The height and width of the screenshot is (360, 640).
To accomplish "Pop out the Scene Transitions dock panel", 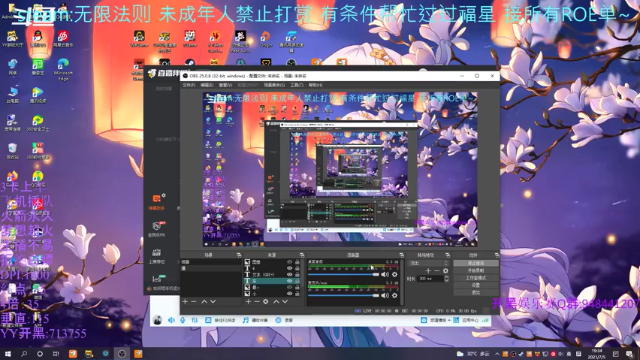I will tap(448, 255).
